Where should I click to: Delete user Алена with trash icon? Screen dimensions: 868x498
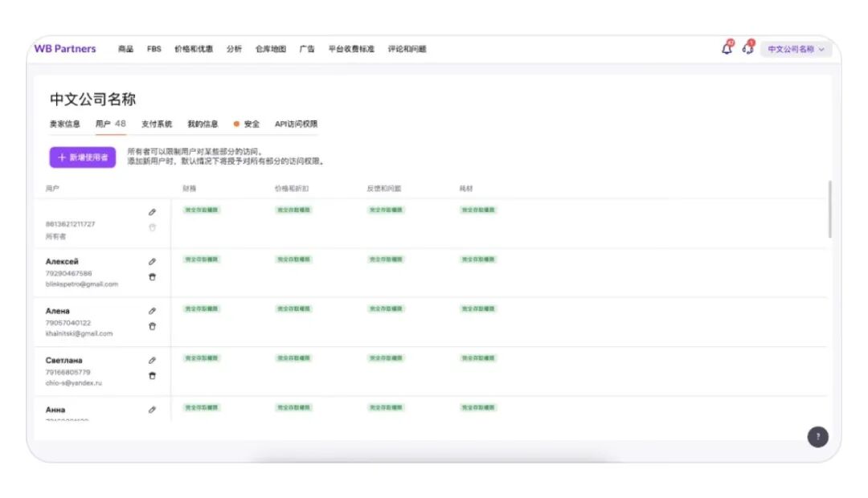[x=152, y=326]
